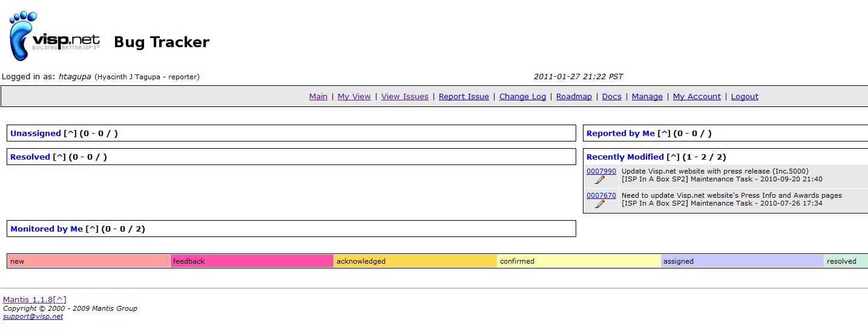Open issue 0007670
This screenshot has width=868, height=335.
point(601,195)
